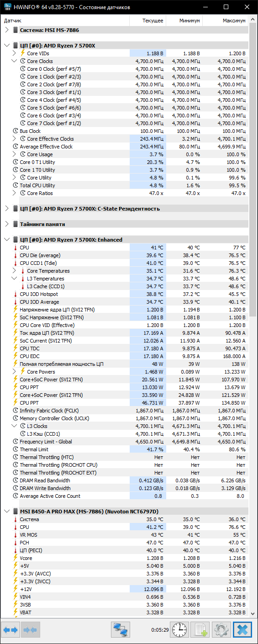Screen dimensions: 258x644
Task: Click the Минимум column header
Action: 184,21
